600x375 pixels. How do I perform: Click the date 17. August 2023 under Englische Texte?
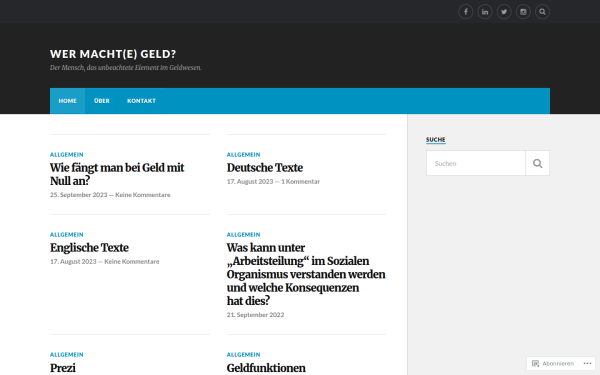[73, 262]
